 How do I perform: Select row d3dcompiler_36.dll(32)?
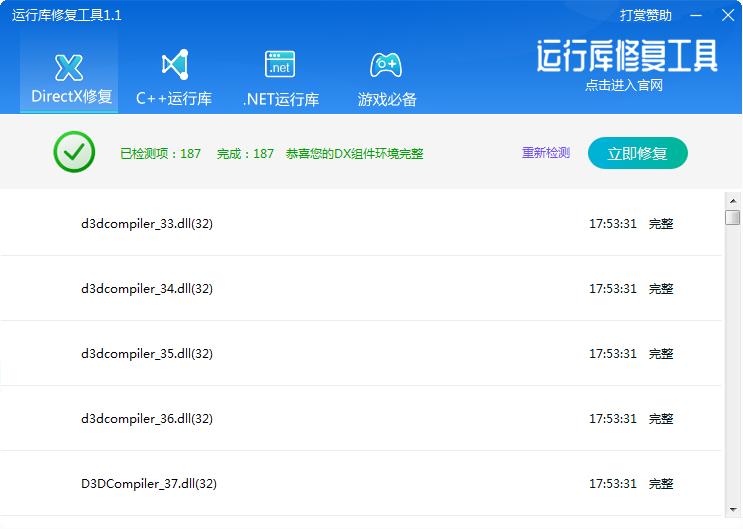pos(361,418)
